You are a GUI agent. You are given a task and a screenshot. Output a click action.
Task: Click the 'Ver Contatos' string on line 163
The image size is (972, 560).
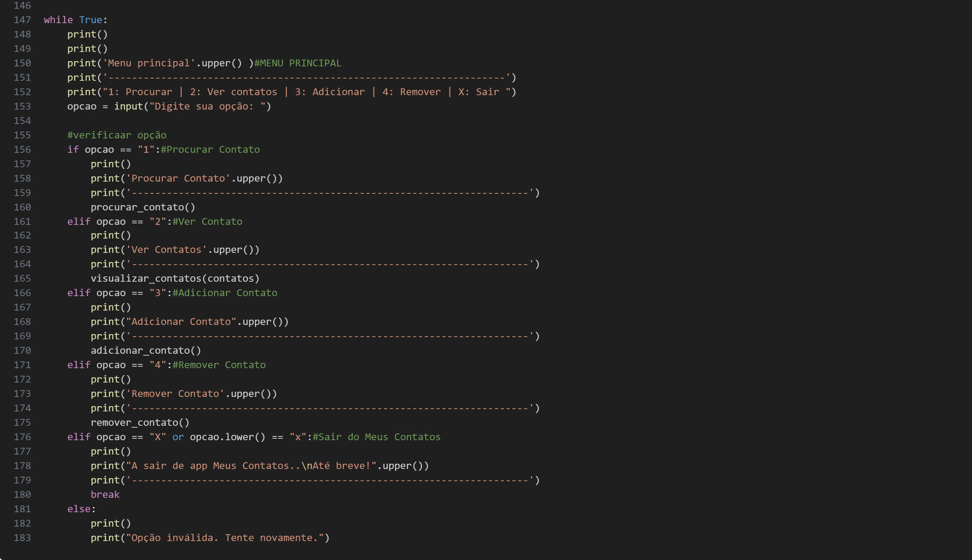166,249
